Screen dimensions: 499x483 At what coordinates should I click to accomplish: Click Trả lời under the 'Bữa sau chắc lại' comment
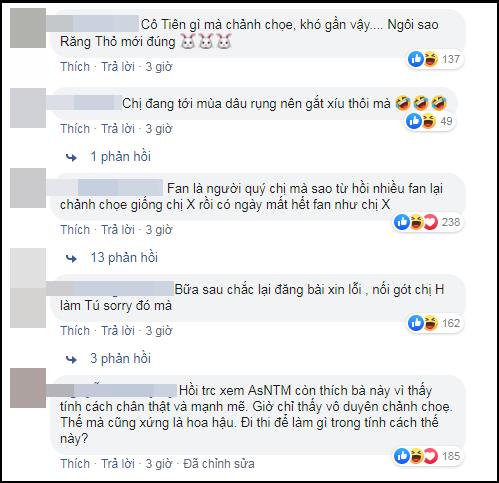[x=118, y=331]
